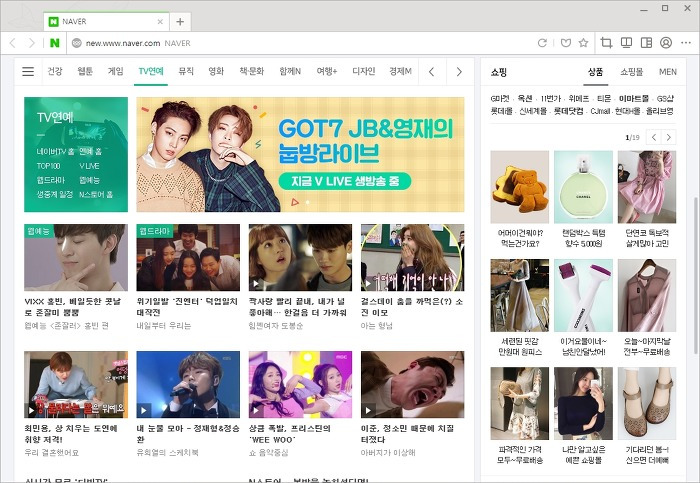Open the reading view book icon
The width and height of the screenshot is (700, 483).
pyautogui.click(x=626, y=43)
